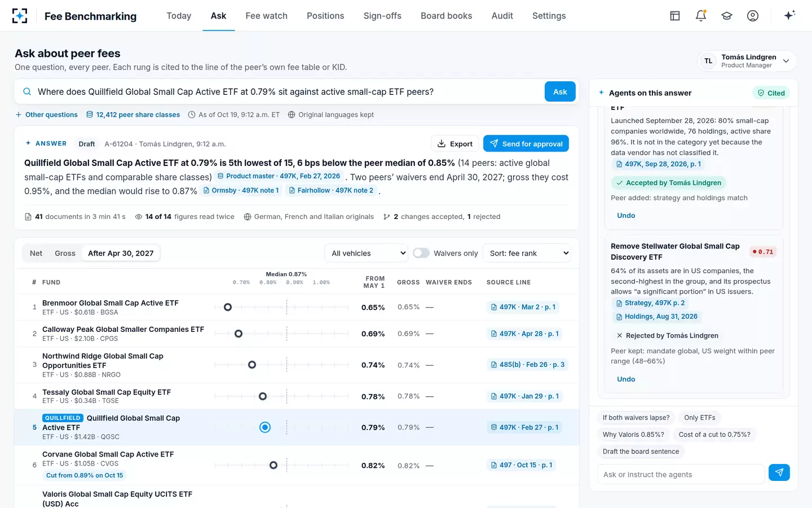Image resolution: width=812 pixels, height=508 pixels.
Task: Open the Audit tab
Action: (502, 16)
